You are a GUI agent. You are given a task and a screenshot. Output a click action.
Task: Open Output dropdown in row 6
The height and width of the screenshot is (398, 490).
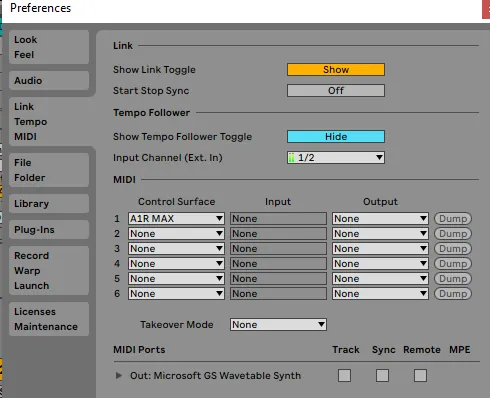point(380,293)
